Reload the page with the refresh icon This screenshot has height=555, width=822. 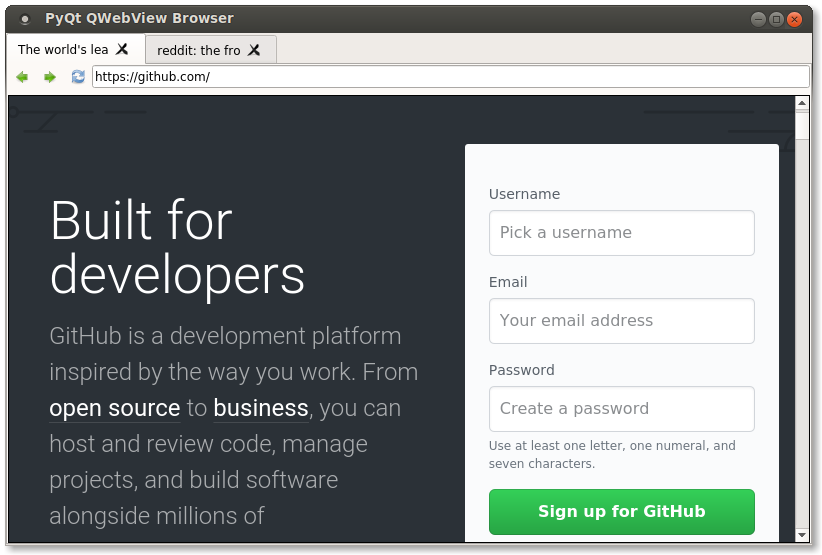(78, 77)
